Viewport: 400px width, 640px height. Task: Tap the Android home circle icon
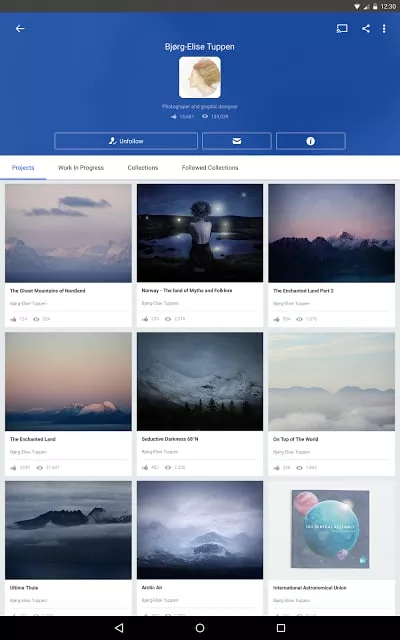coord(200,628)
